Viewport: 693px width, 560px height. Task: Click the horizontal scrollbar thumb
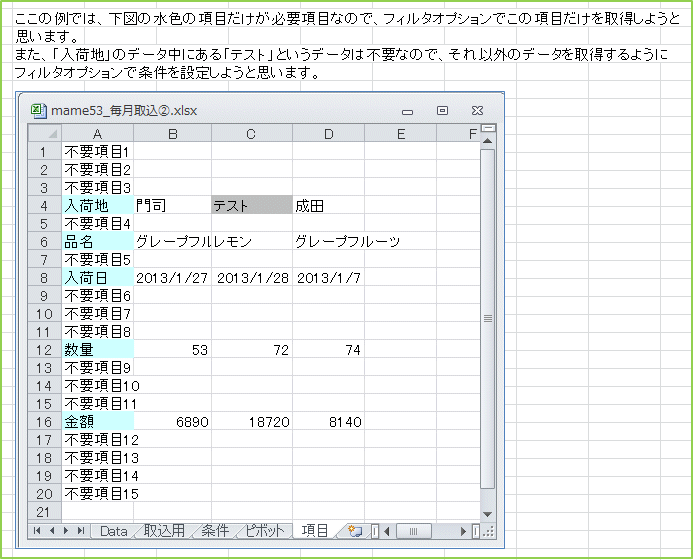414,531
